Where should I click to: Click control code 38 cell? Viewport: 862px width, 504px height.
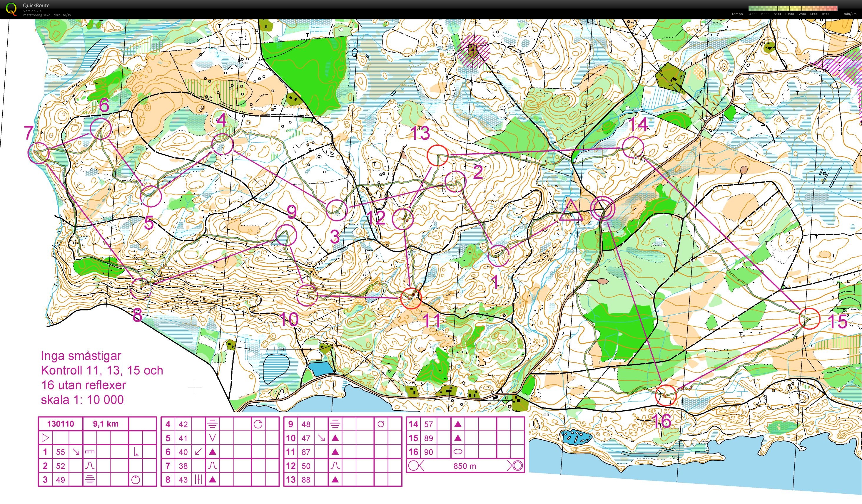183,466
